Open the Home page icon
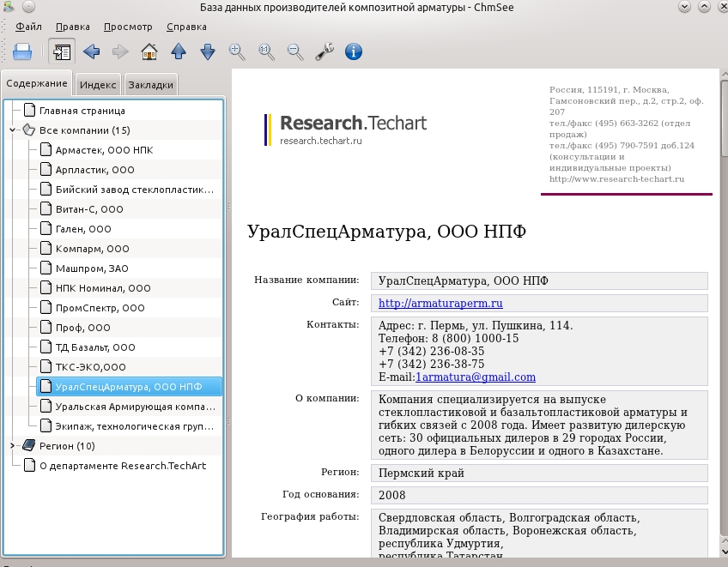 coord(149,51)
